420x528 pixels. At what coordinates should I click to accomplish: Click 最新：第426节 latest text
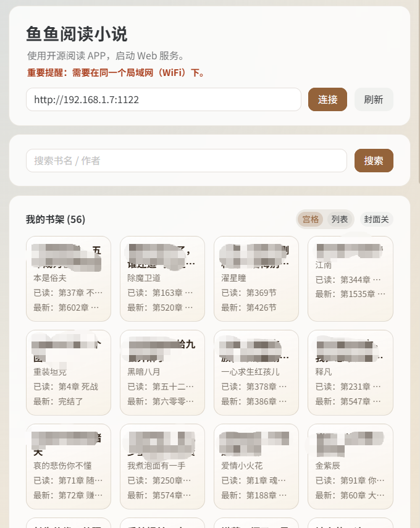[248, 308]
